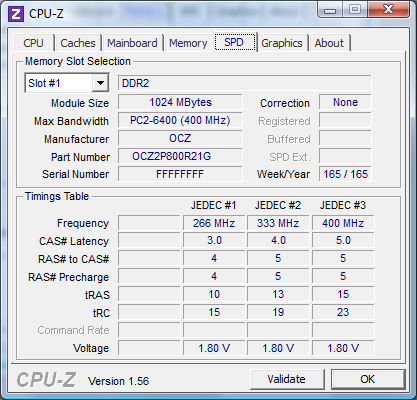417x400 pixels.
Task: Click the JEDEC #2 voltage 1.80 V
Action: (278, 348)
